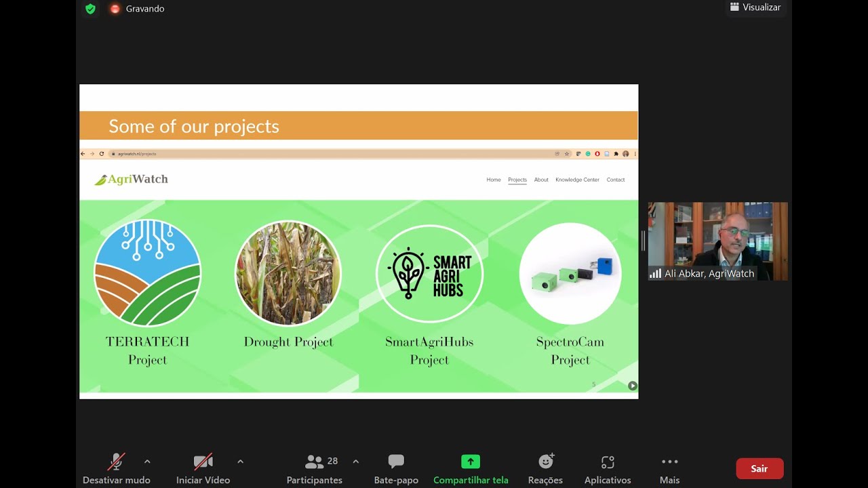Expand video options arrow next to camera
This screenshot has width=868, height=488.
click(x=240, y=462)
